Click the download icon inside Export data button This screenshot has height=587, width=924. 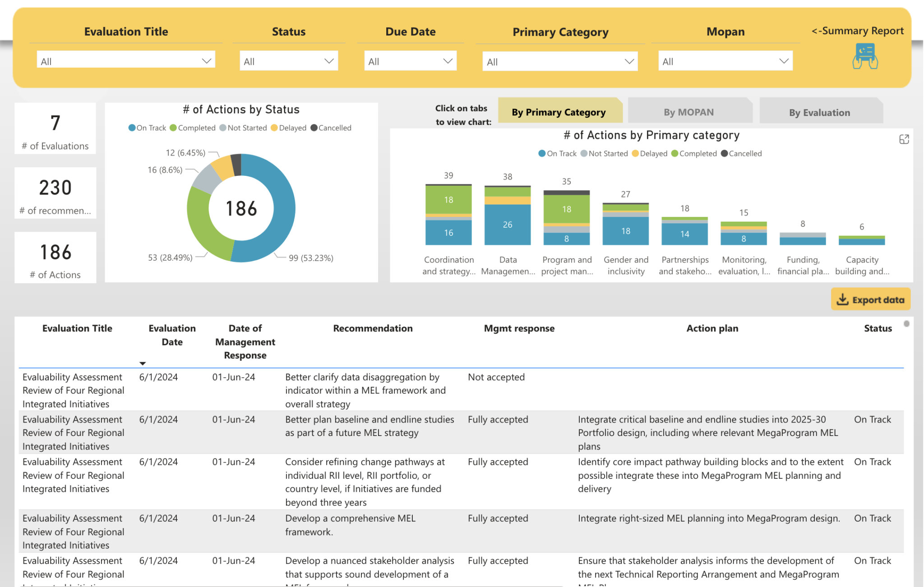coord(843,299)
